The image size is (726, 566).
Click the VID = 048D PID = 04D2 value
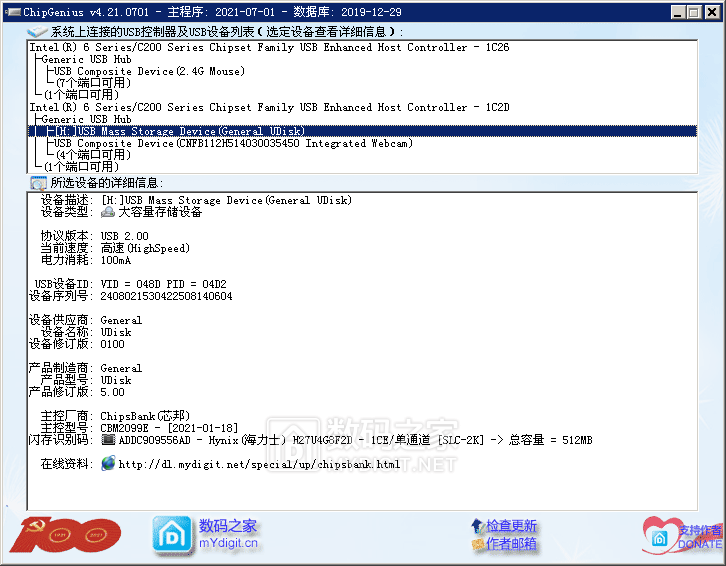[x=163, y=284]
